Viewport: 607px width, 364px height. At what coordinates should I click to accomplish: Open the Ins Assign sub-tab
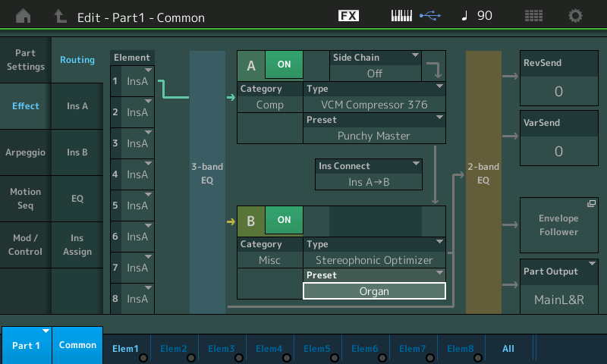click(x=77, y=244)
